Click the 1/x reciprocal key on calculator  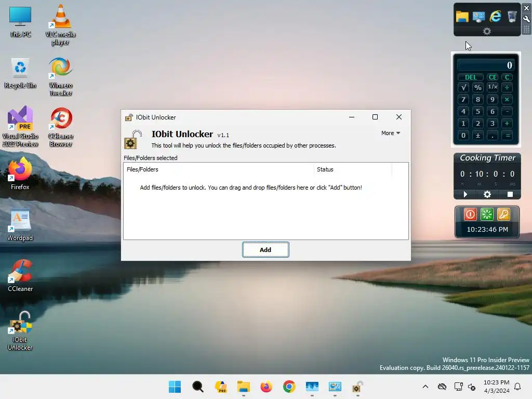tap(493, 87)
